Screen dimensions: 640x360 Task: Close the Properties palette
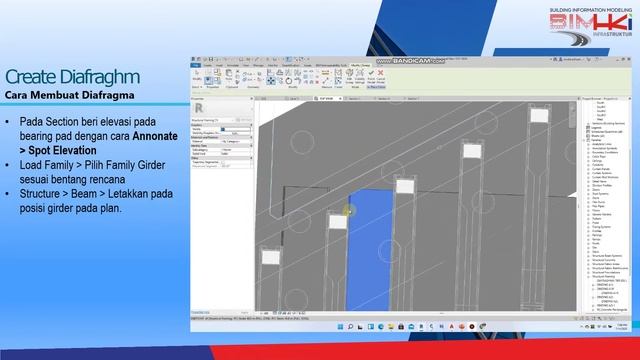pos(251,99)
